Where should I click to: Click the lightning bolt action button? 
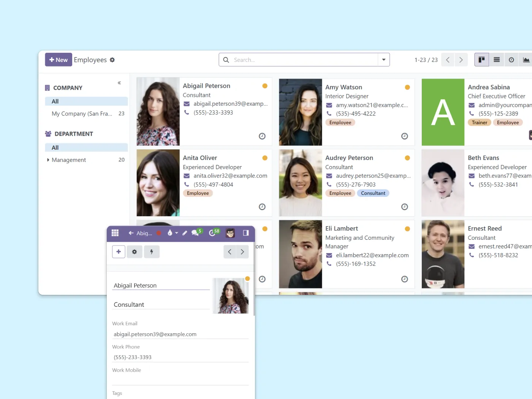pos(152,252)
